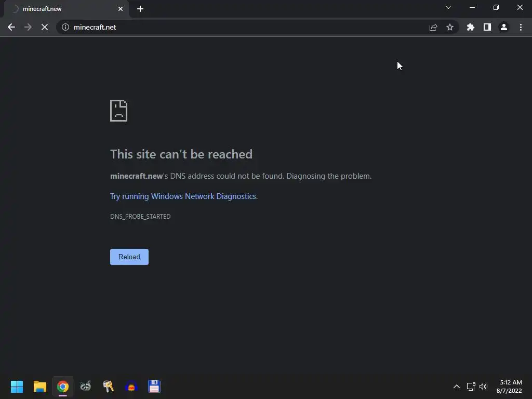Open the keys app on the taskbar

click(x=108, y=387)
